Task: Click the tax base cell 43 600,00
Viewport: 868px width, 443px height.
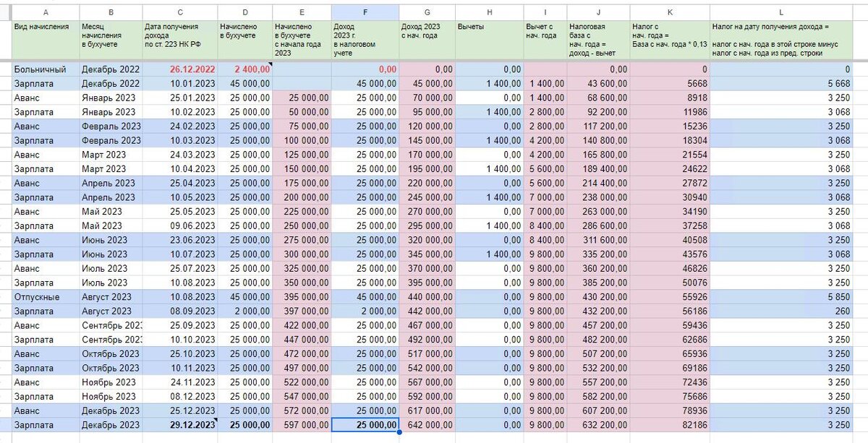Action: pos(598,84)
